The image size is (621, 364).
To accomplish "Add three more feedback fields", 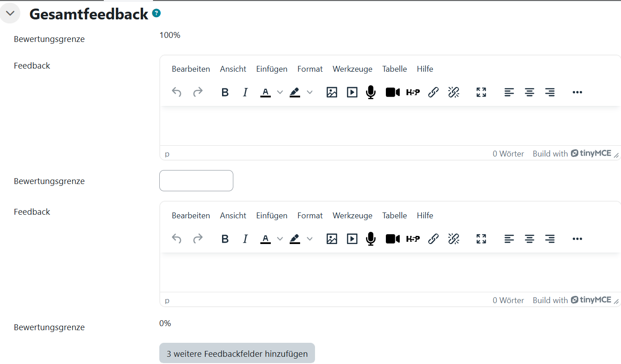I will pos(237,353).
